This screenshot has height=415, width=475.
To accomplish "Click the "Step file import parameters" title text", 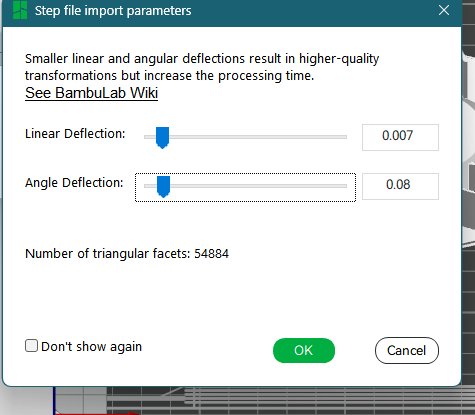I will 113,11.
